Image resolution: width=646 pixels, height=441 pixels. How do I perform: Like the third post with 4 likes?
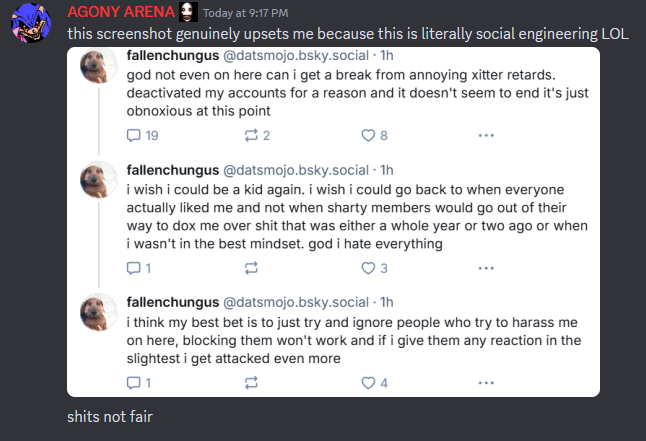[x=367, y=382]
